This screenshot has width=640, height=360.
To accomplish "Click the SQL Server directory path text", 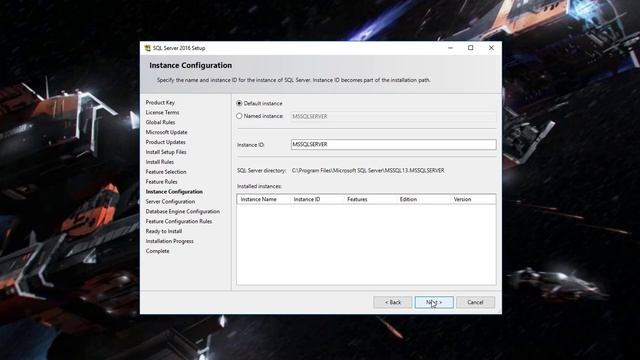I will (x=368, y=171).
